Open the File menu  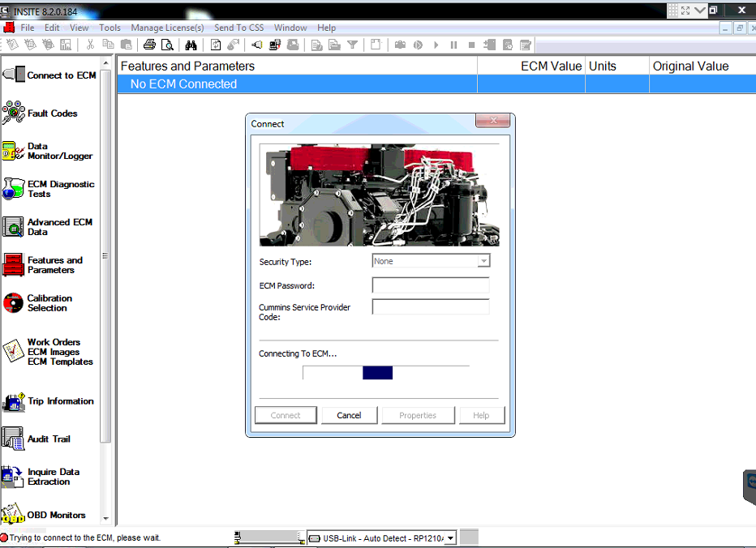[28, 28]
